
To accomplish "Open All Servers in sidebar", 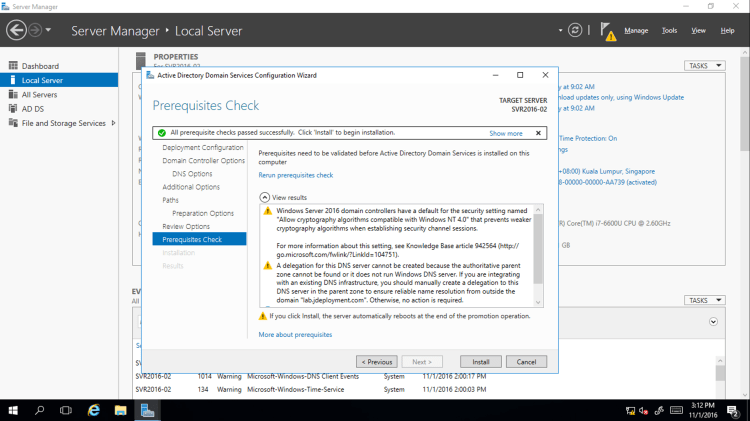I will coord(41,94).
